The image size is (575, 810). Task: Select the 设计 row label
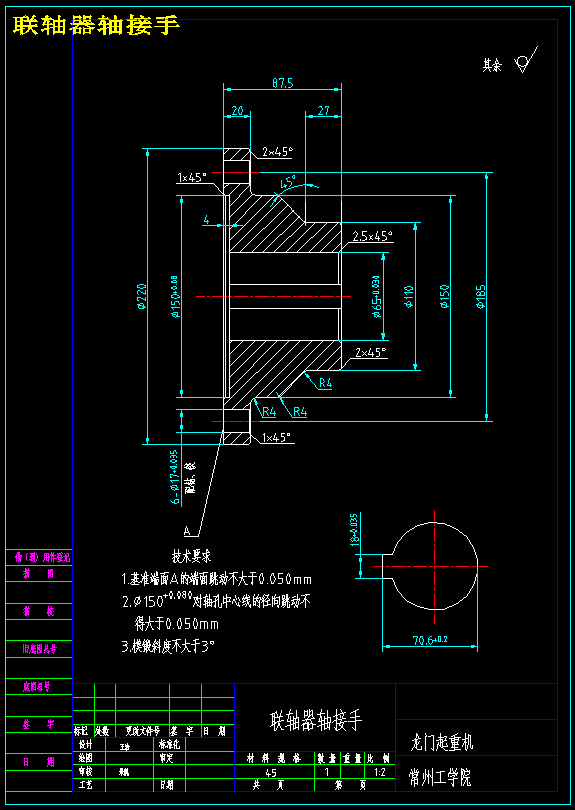(86, 745)
